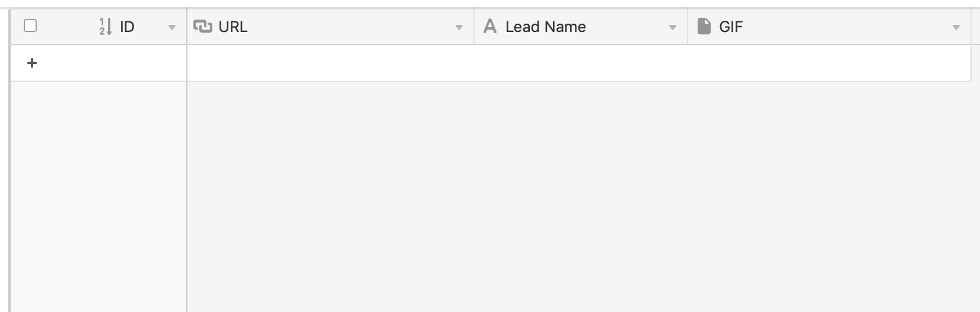Click the text-type icon beside Lead Name
Screen dimensions: 980x312
490,26
